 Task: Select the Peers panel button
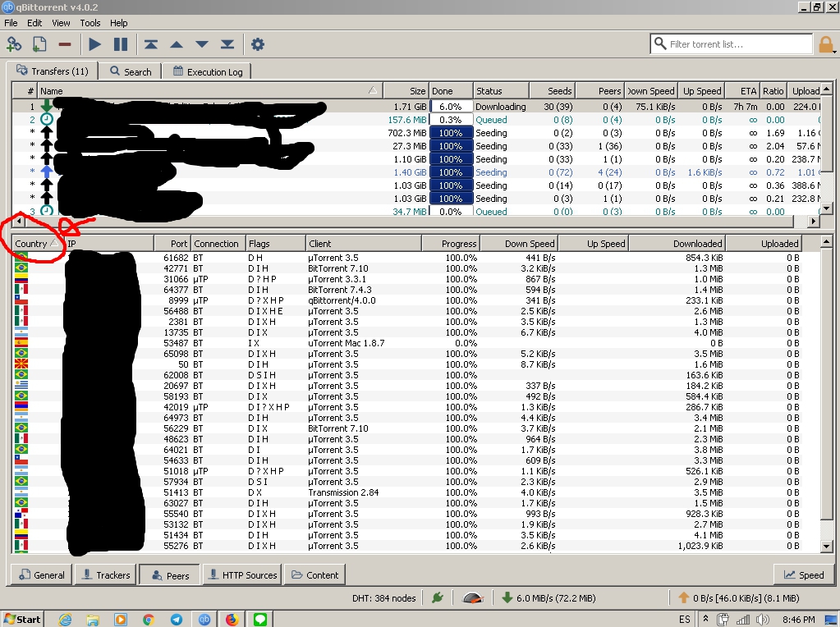point(170,575)
